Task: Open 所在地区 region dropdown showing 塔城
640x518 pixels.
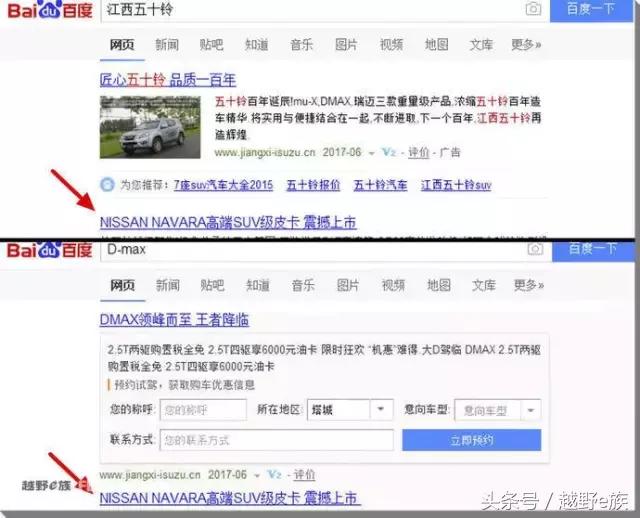Action: 350,409
